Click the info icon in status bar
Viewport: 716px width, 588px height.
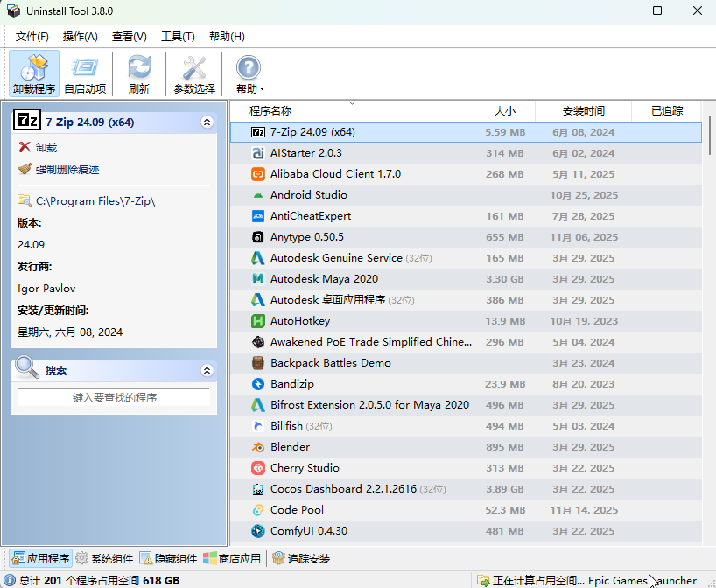coord(9,580)
